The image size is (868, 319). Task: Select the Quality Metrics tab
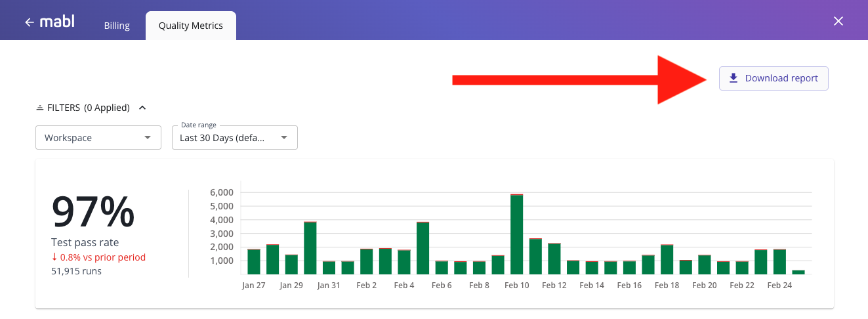pyautogui.click(x=190, y=26)
